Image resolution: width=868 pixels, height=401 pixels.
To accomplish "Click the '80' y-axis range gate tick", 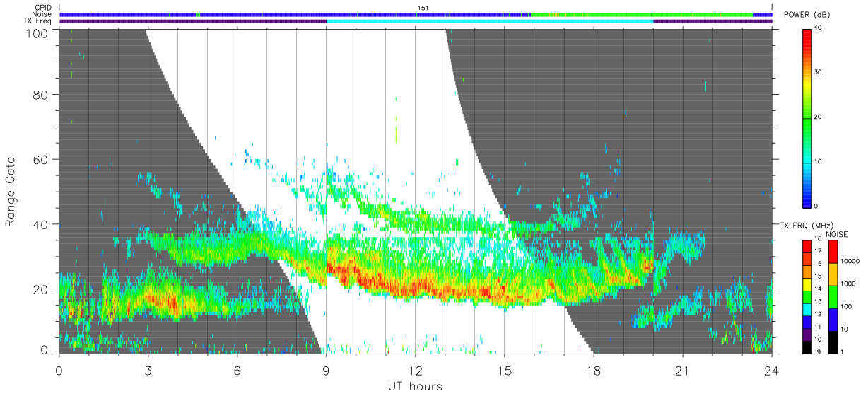I will pyautogui.click(x=41, y=94).
